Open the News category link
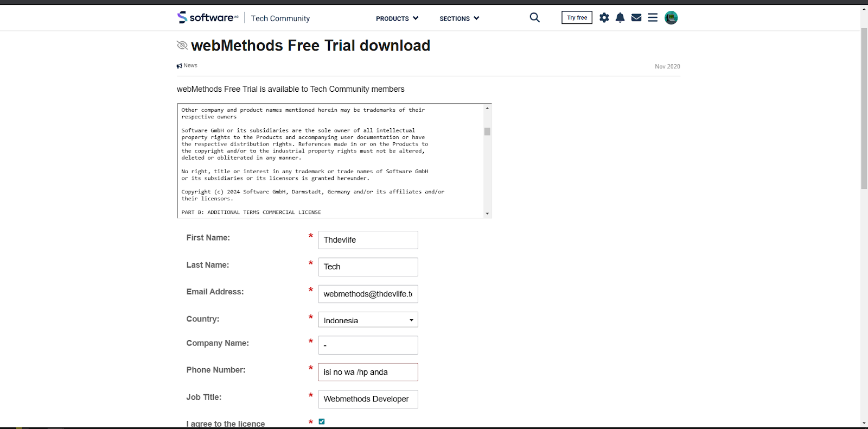 click(x=187, y=66)
